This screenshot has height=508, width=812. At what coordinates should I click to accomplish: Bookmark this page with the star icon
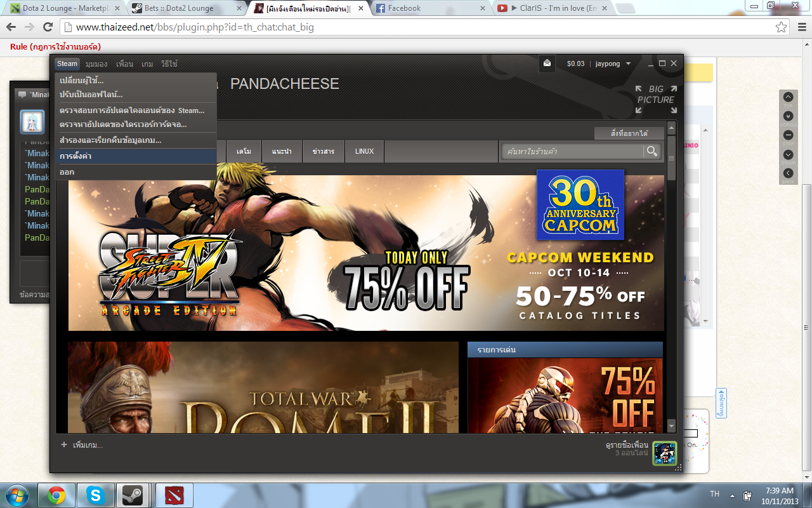click(x=782, y=27)
